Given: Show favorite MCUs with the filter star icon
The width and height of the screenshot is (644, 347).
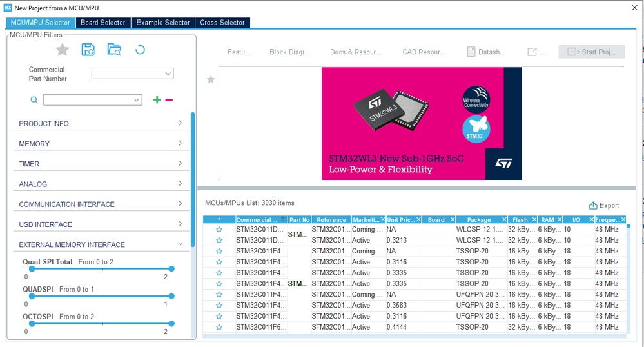Looking at the screenshot, I should 63,50.
